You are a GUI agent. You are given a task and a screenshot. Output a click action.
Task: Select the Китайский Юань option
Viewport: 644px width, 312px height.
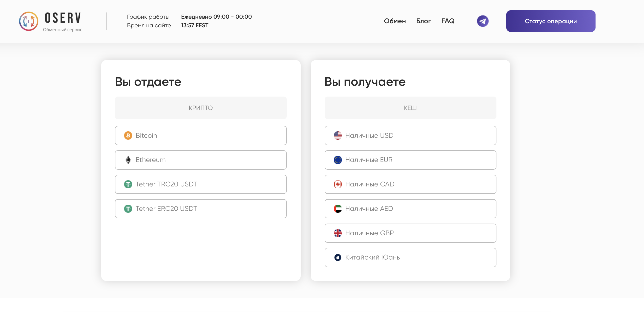[x=410, y=257]
